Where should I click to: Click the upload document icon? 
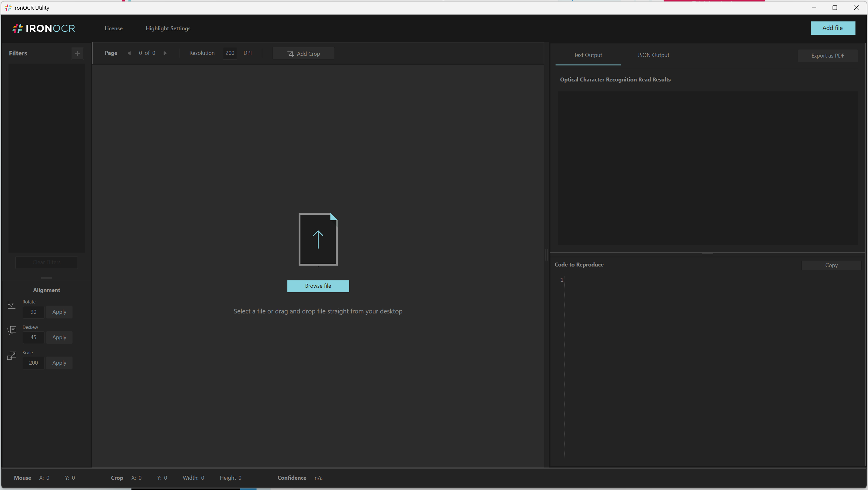click(318, 239)
